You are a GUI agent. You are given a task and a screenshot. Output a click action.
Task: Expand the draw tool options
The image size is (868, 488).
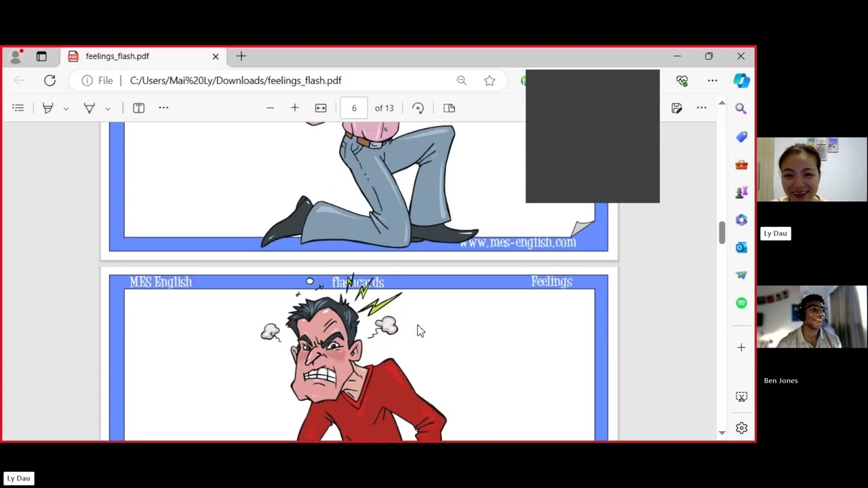(x=107, y=108)
